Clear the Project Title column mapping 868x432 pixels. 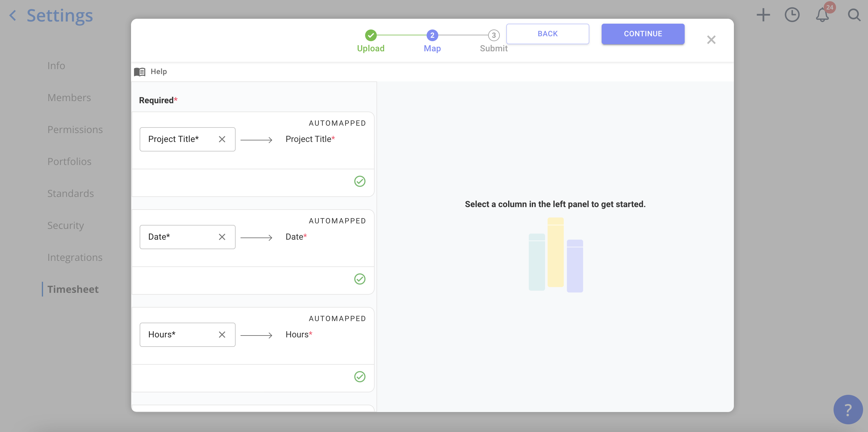pos(222,139)
